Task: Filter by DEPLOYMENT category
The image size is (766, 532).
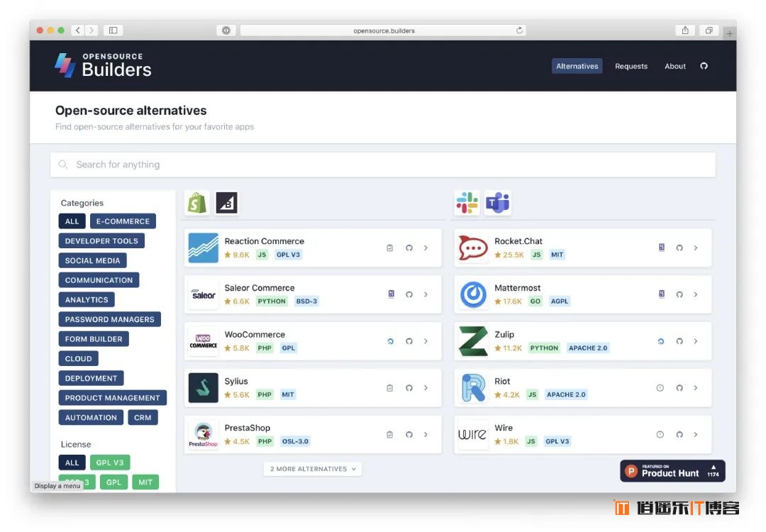Action: 91,378
